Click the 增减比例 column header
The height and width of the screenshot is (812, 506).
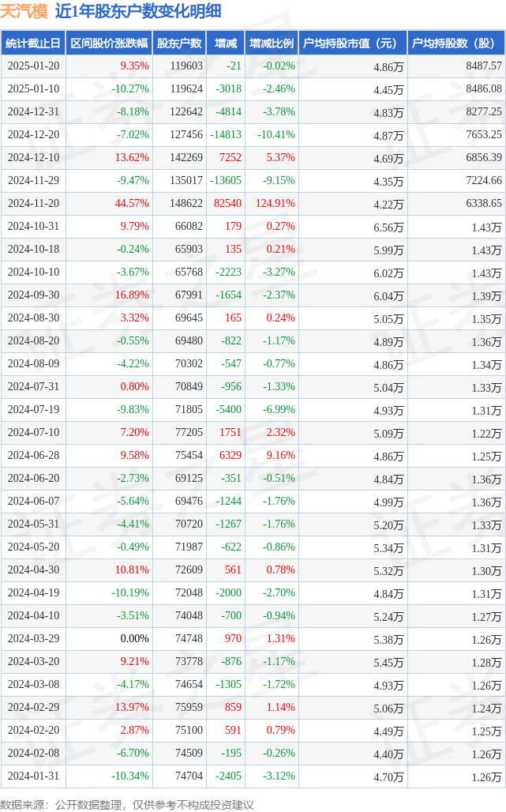pyautogui.click(x=272, y=43)
